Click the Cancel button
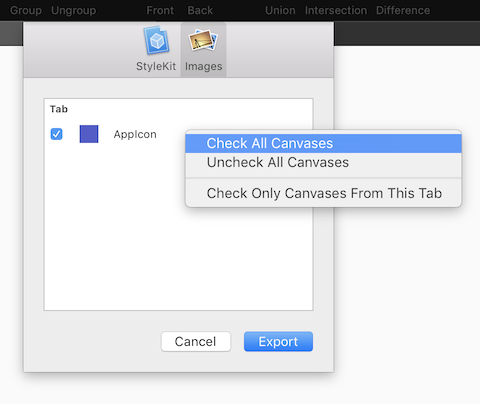Image resolution: width=480 pixels, height=404 pixels. [x=196, y=341]
